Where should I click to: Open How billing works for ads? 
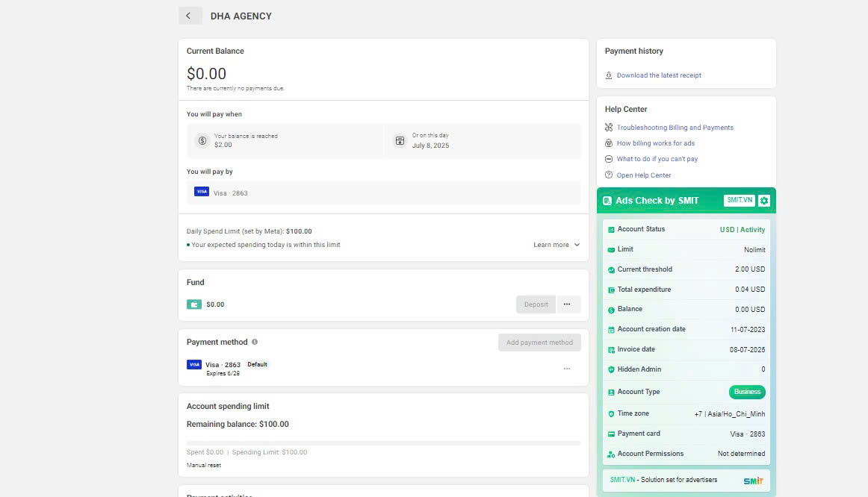[x=655, y=143]
